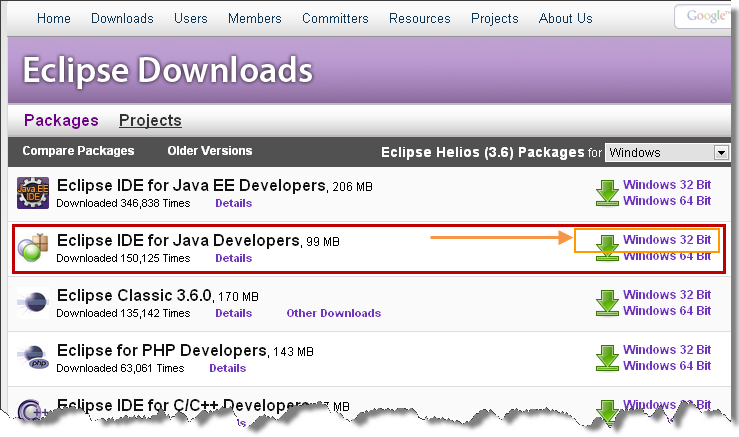Click the Java EE IDE package icon

[x=33, y=193]
